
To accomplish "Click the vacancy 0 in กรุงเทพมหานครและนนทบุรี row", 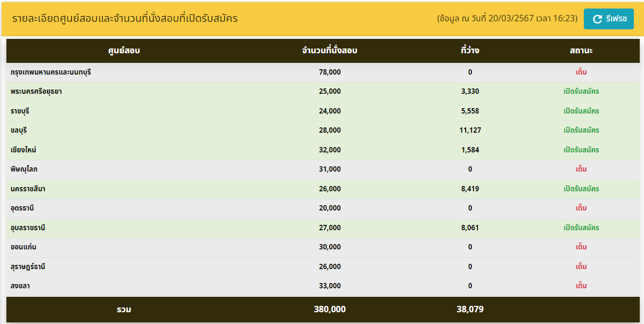I will [470, 72].
